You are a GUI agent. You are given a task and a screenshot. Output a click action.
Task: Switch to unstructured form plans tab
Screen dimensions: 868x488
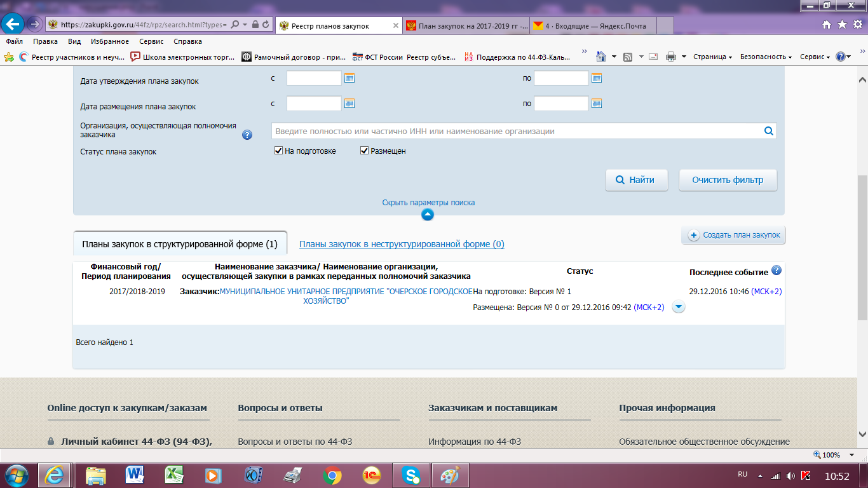click(402, 244)
